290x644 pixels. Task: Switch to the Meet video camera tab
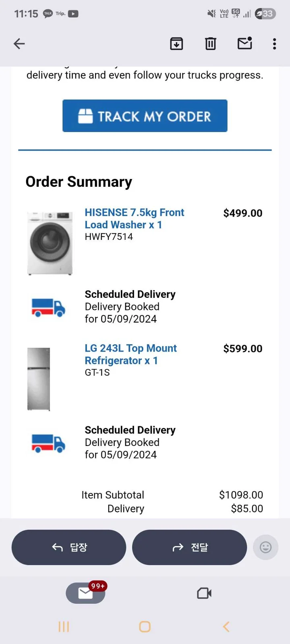point(204,593)
